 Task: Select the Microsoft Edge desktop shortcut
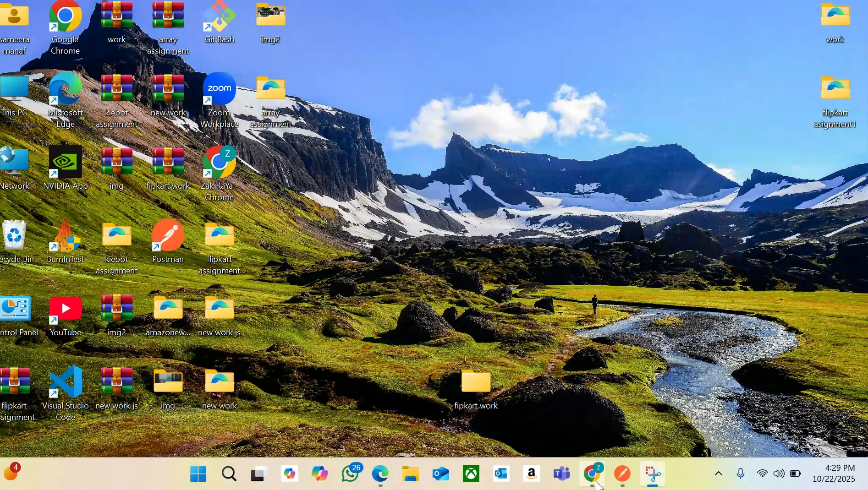(65, 100)
